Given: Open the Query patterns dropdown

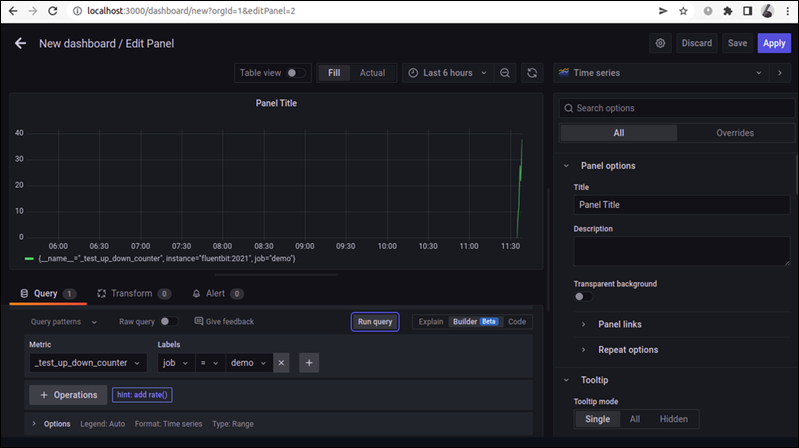Looking at the screenshot, I should (63, 322).
